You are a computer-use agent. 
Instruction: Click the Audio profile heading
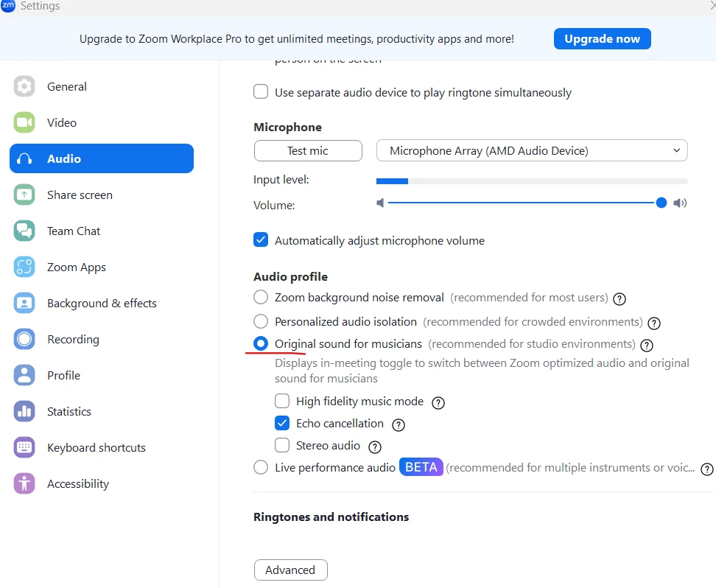[x=290, y=277]
